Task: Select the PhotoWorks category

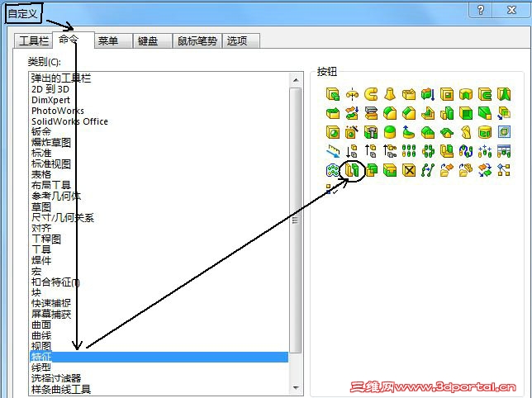Action: 57,111
